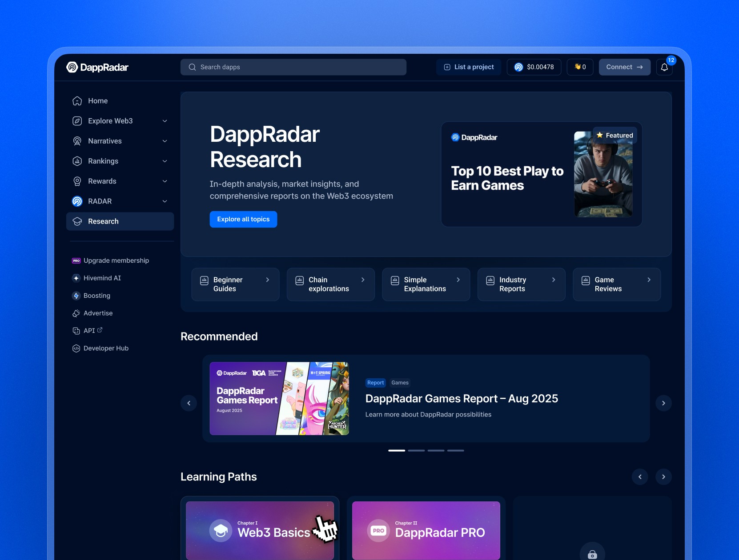Click the Rewards medal icon
This screenshot has width=739, height=560.
coord(77,181)
